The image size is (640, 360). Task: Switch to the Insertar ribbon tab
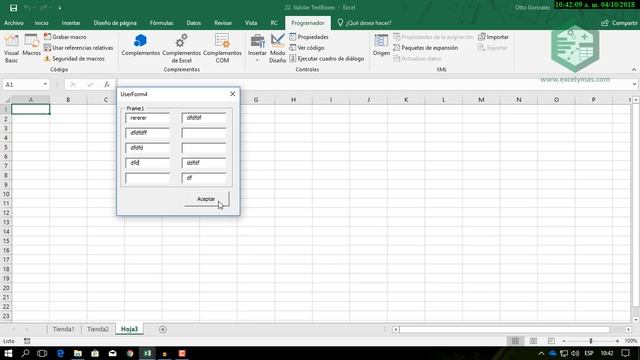[x=71, y=23]
